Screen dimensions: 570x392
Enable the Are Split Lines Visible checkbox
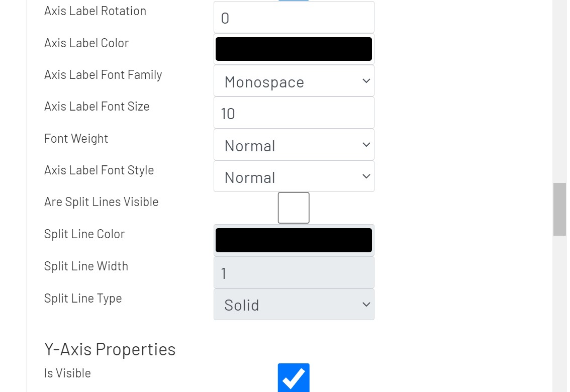[x=293, y=207]
